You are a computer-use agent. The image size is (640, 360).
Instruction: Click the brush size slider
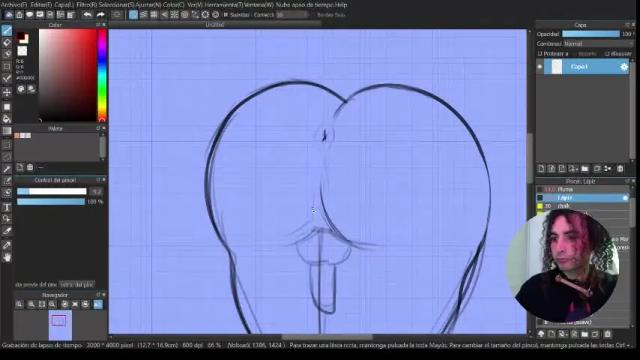coord(51,191)
